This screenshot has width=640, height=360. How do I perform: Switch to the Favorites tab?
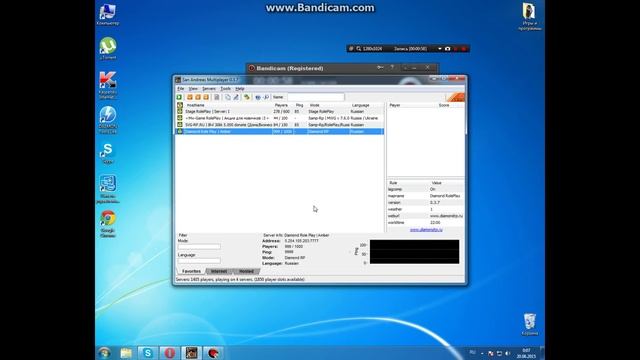(191, 271)
